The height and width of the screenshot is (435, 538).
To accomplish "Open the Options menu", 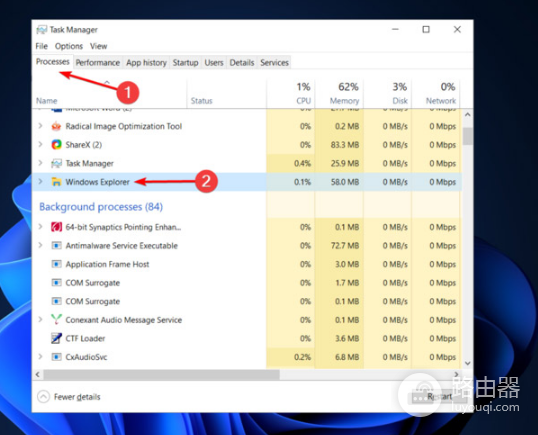I will (69, 46).
